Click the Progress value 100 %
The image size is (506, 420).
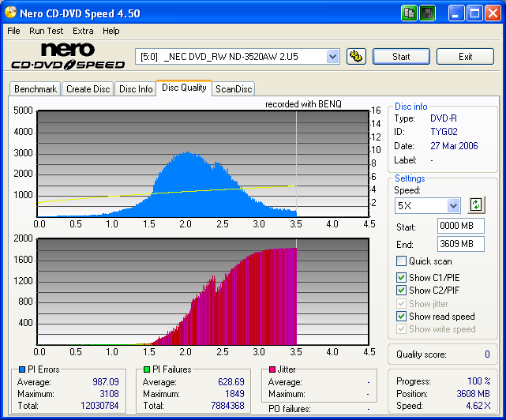pyautogui.click(x=479, y=381)
